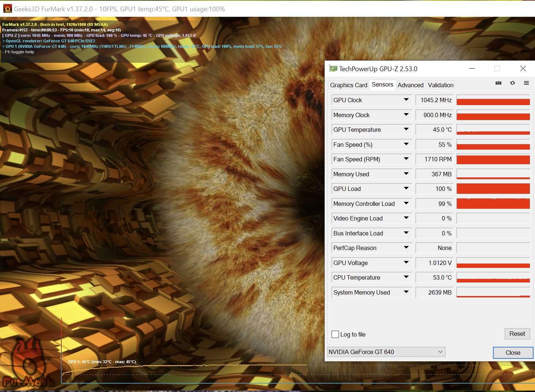Open the Memory Used sensor dropdown
The width and height of the screenshot is (535, 392).
tap(406, 174)
